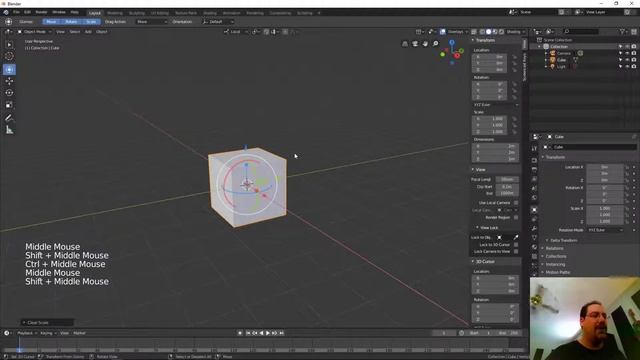
Task: Click the Rotate gizmo button
Action: click(71, 22)
